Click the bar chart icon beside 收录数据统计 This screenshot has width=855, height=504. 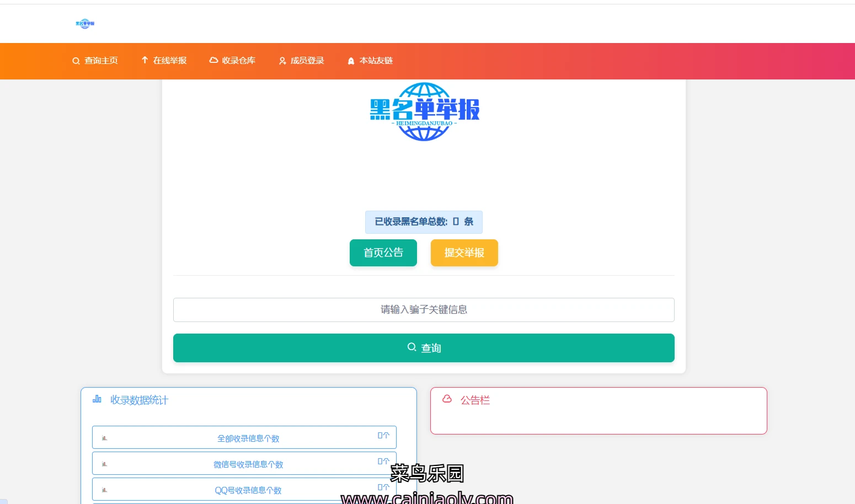(x=97, y=399)
